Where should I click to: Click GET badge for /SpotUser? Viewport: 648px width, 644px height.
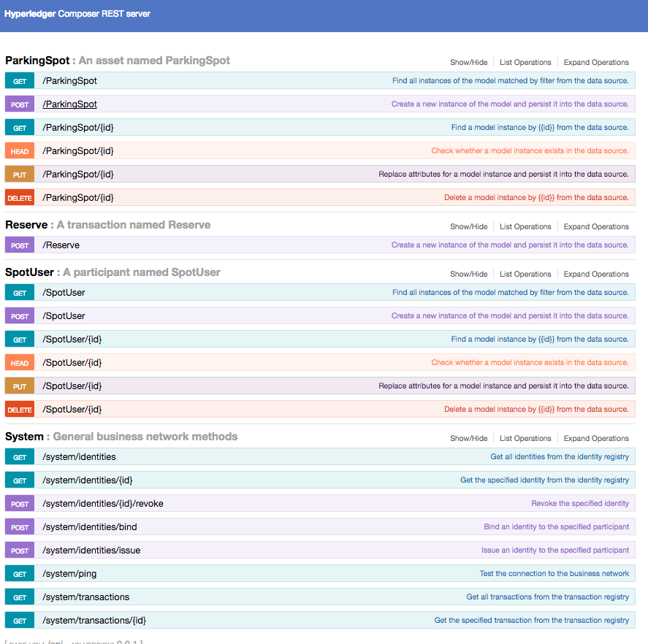(x=20, y=293)
